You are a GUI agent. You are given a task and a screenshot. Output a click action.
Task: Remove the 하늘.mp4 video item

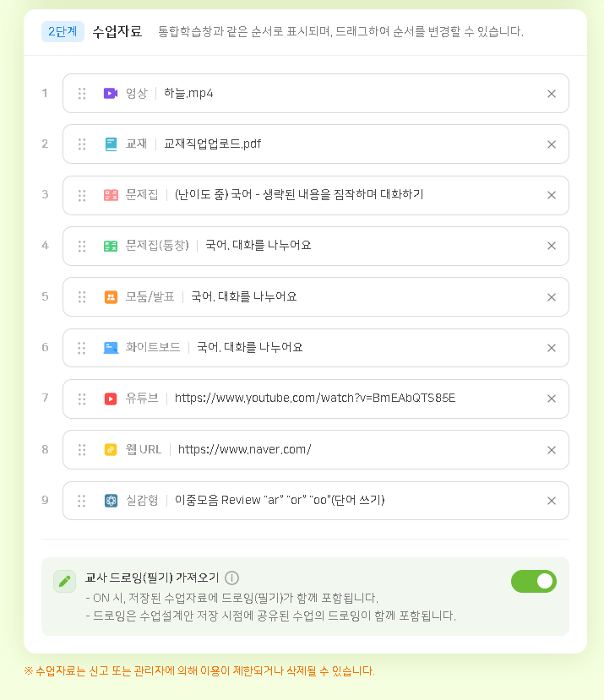552,94
